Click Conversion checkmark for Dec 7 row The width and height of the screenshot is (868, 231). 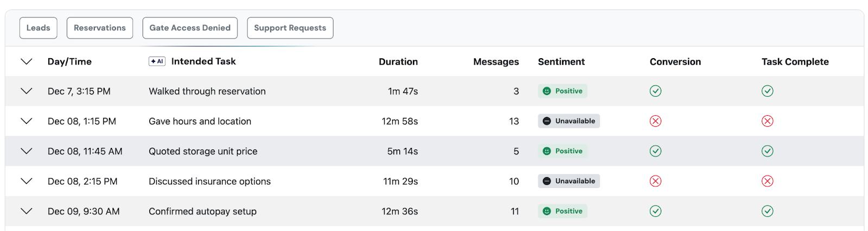(655, 91)
